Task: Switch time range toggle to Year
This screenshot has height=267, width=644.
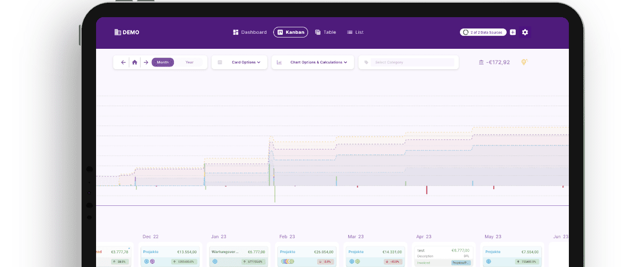Action: (x=189, y=62)
